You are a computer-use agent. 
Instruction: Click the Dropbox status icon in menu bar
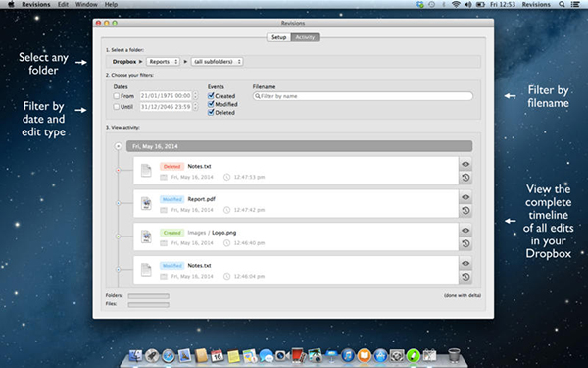coord(420,5)
